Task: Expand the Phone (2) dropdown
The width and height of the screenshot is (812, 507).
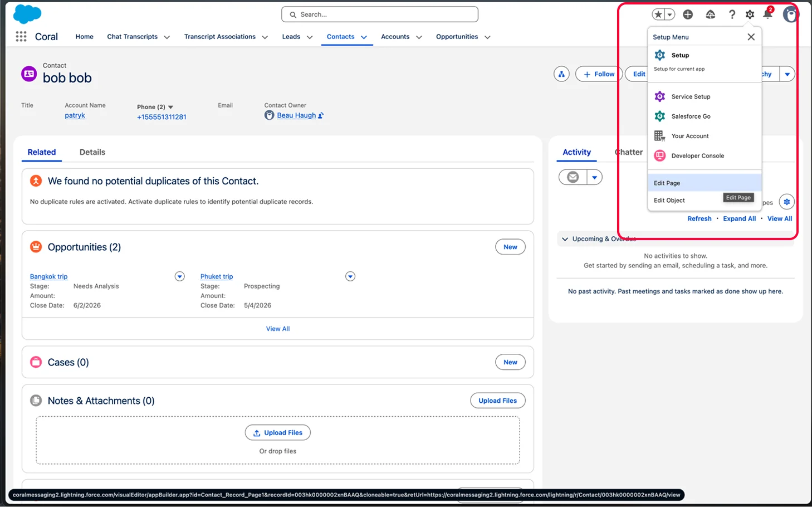Action: (170, 107)
